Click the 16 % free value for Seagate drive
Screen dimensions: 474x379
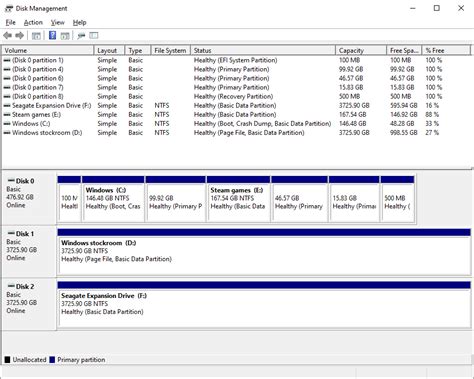click(432, 105)
